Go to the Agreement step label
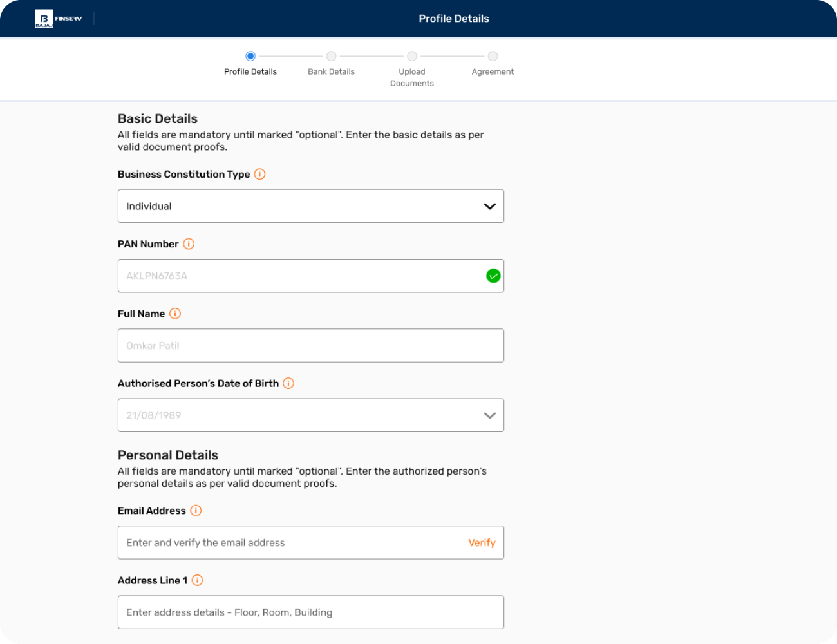 coord(493,71)
